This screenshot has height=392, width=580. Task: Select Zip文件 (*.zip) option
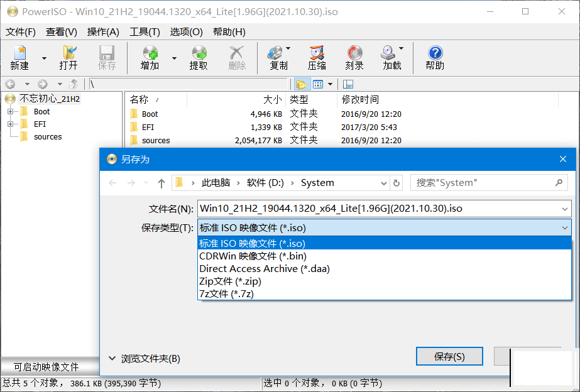click(x=385, y=281)
